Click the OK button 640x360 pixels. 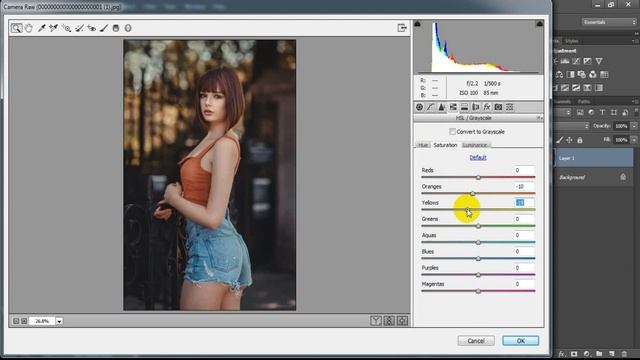520,341
